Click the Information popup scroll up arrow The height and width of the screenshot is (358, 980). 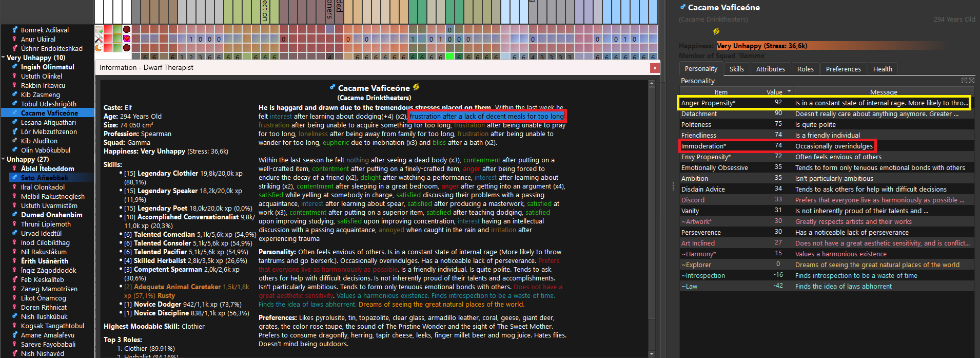652,83
